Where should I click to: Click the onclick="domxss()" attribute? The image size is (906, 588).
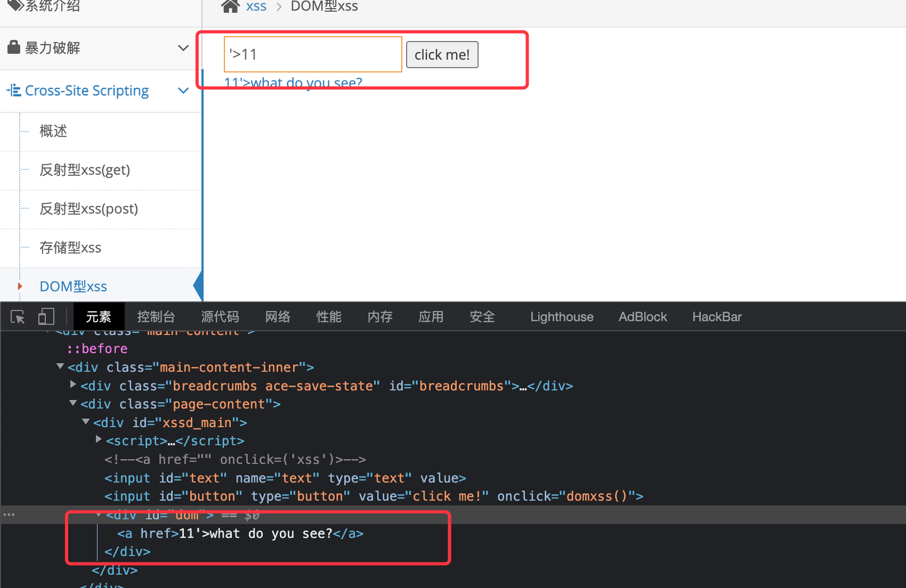(x=565, y=496)
